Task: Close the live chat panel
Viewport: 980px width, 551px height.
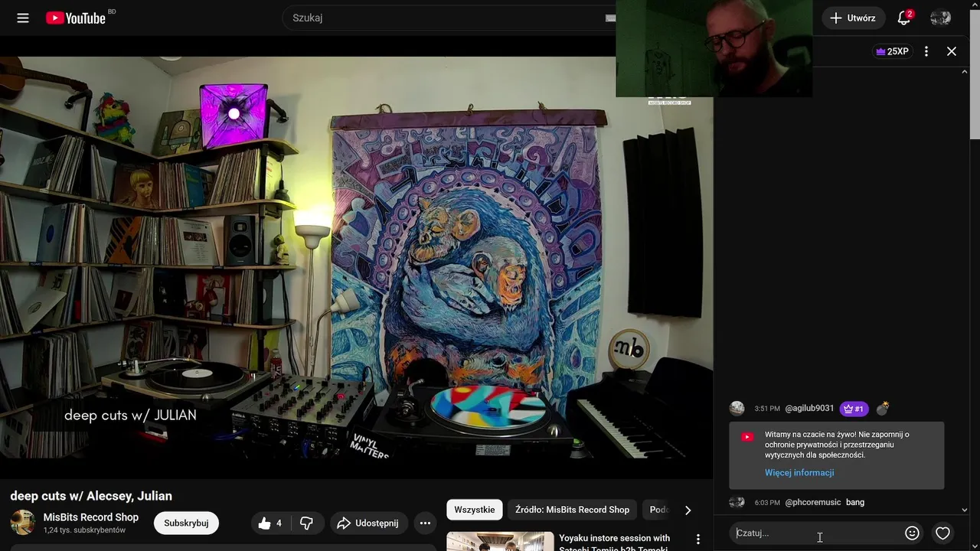Action: tap(952, 51)
